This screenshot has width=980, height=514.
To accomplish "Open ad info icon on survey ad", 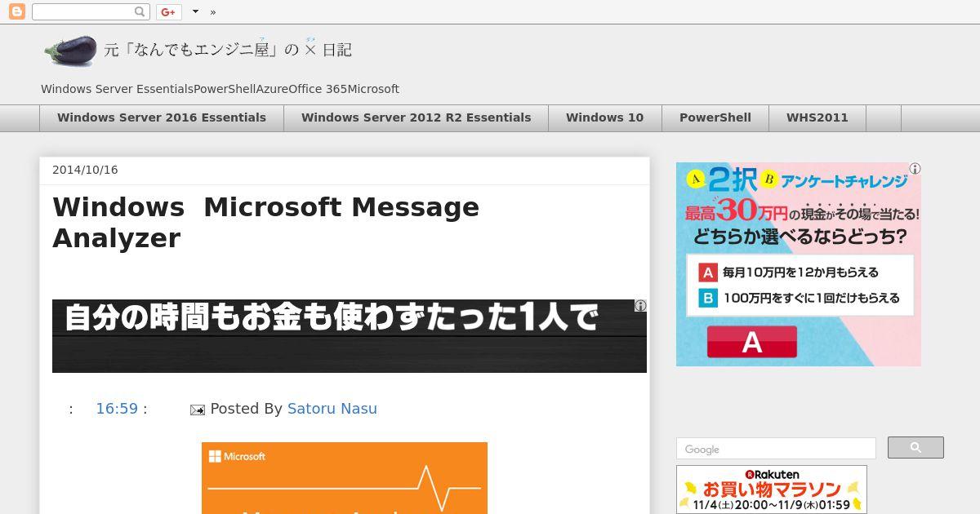I will coord(915,169).
